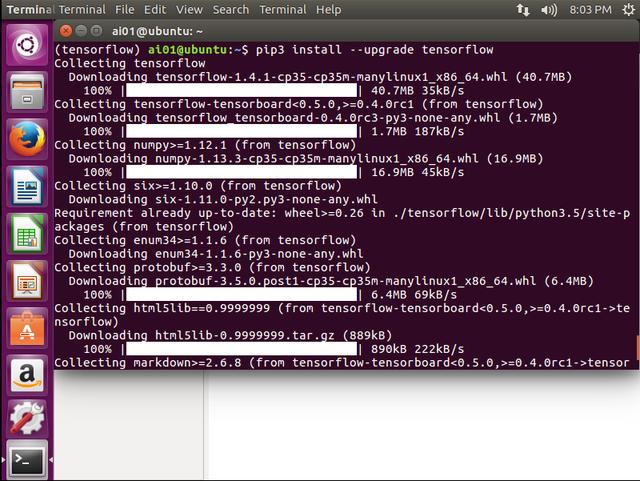Launch Firefox web browser
This screenshot has height=481, width=640.
coord(27,139)
